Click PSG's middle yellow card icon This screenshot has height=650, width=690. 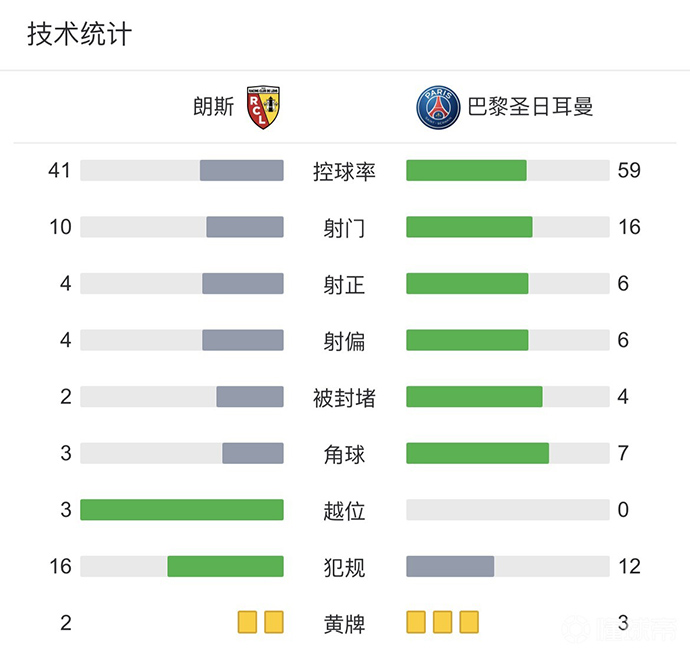(442, 623)
